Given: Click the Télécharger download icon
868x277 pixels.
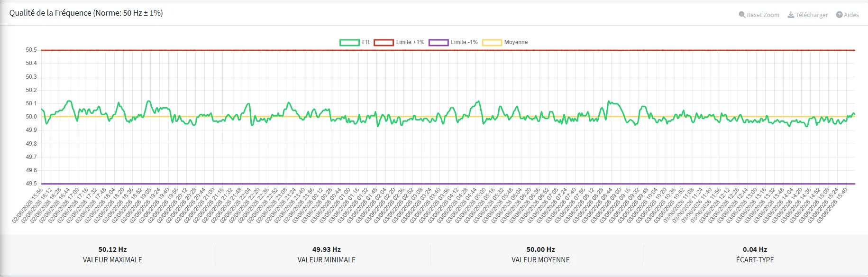Looking at the screenshot, I should point(791,15).
